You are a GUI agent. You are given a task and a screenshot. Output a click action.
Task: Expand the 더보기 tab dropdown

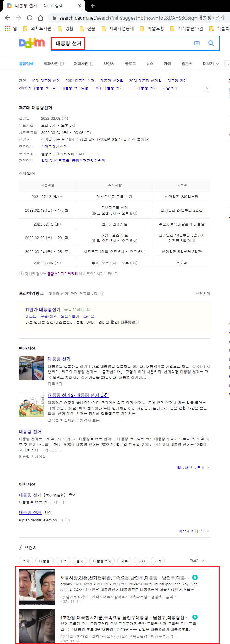[211, 64]
